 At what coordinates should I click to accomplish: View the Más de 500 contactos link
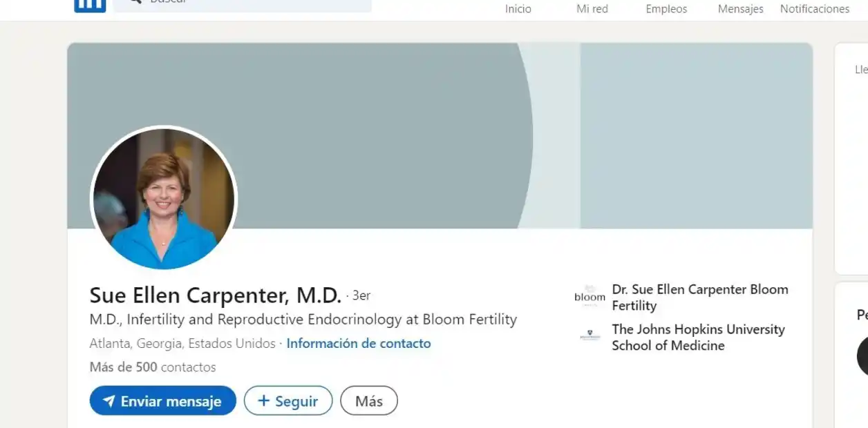point(153,367)
